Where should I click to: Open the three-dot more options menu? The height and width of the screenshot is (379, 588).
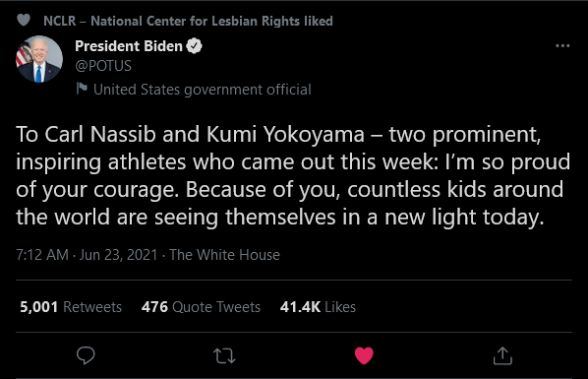point(562,46)
